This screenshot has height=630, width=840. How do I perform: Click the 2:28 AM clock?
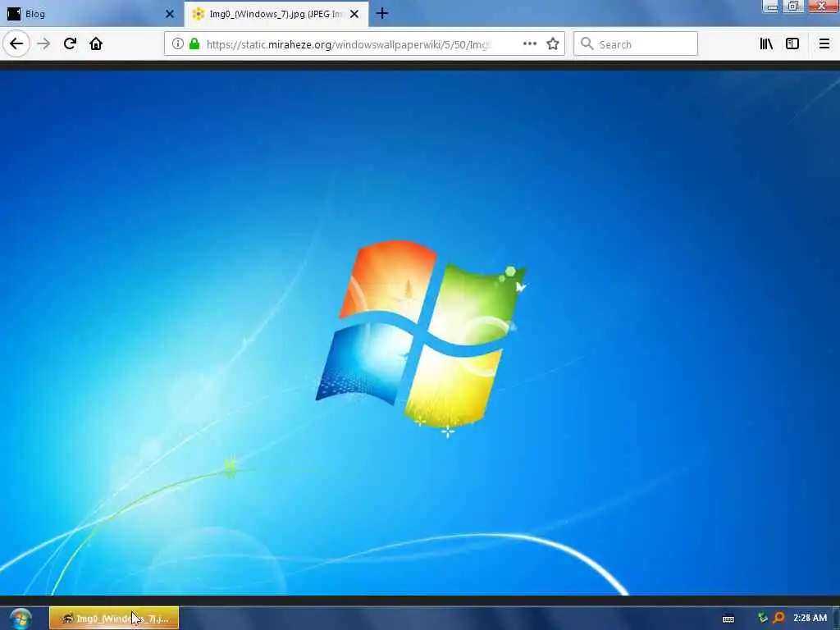point(810,618)
